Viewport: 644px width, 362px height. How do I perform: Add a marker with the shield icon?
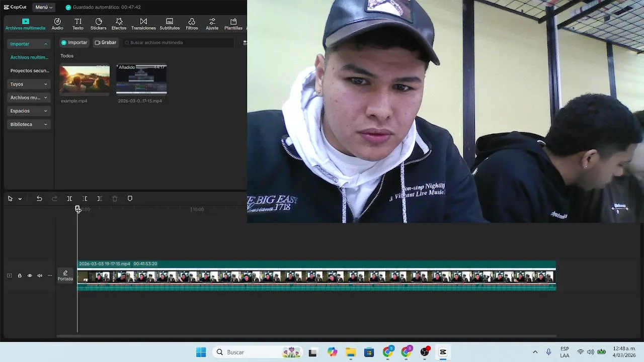[x=130, y=199]
